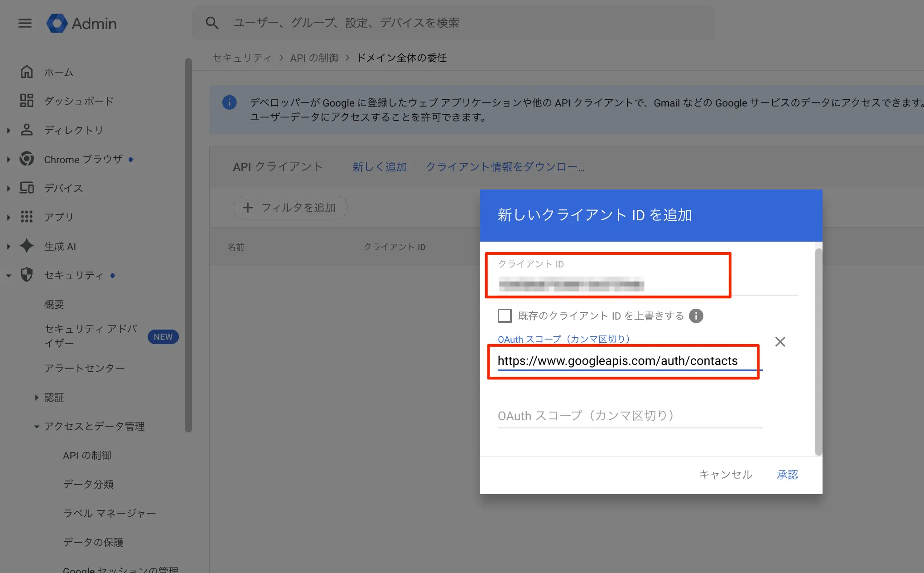924x573 pixels.
Task: Click the 承認 button
Action: click(787, 475)
